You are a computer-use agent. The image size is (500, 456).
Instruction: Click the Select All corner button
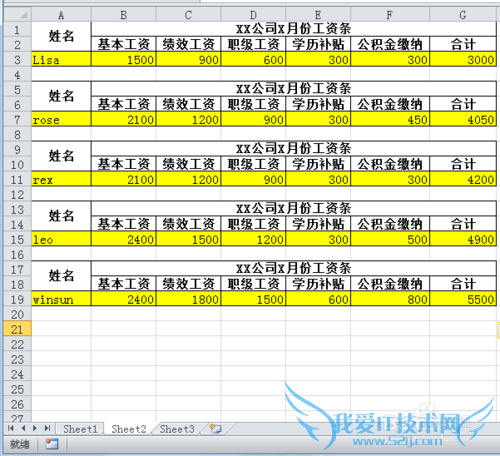tap(18, 15)
